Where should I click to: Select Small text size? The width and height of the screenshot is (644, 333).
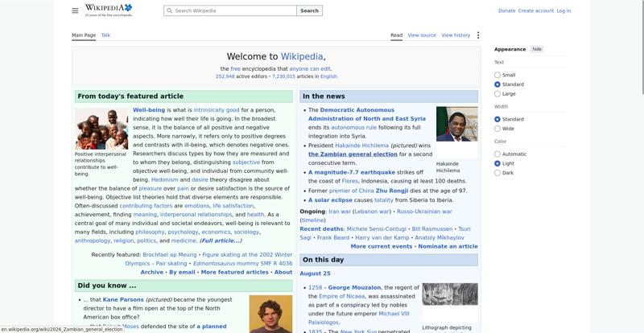tap(497, 75)
